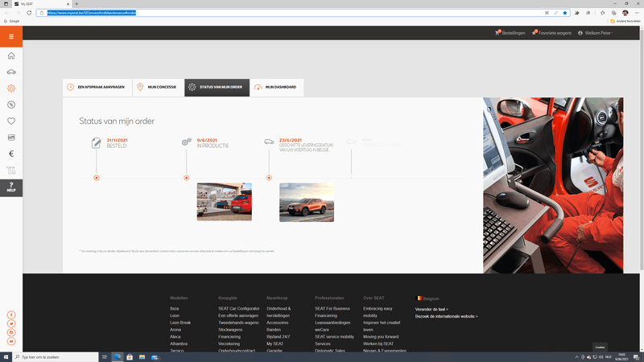Click the In productie gears icon
The image size is (644, 362).
click(187, 142)
